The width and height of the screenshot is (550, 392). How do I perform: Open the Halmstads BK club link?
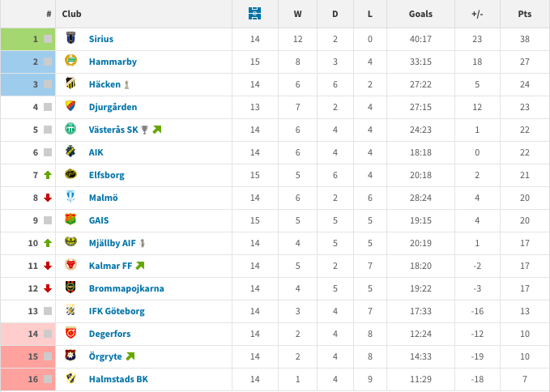[x=118, y=379]
